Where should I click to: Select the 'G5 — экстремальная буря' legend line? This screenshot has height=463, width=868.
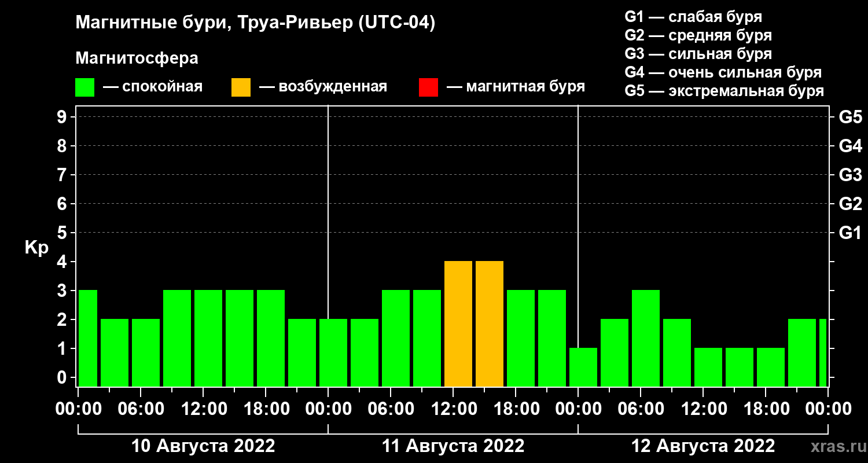724,91
